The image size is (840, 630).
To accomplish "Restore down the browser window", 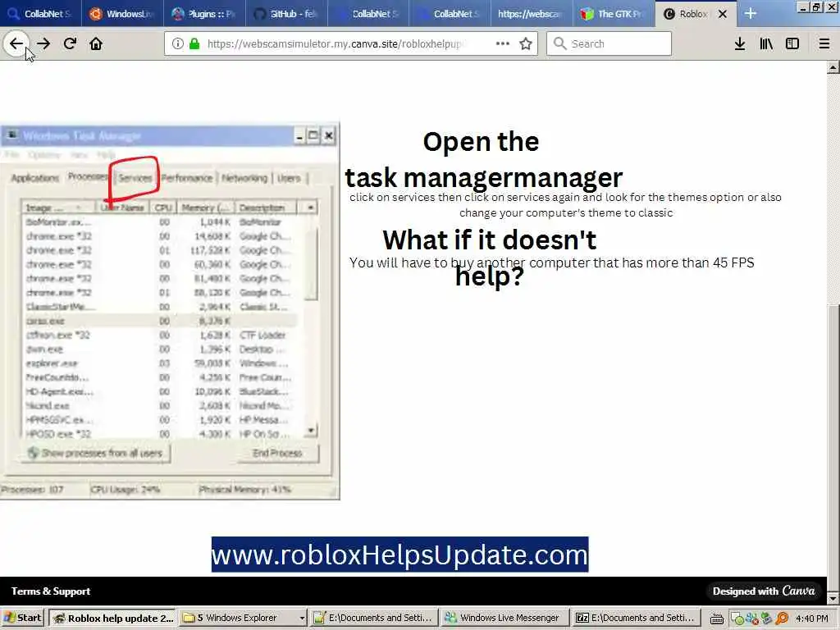I will coord(816,7).
